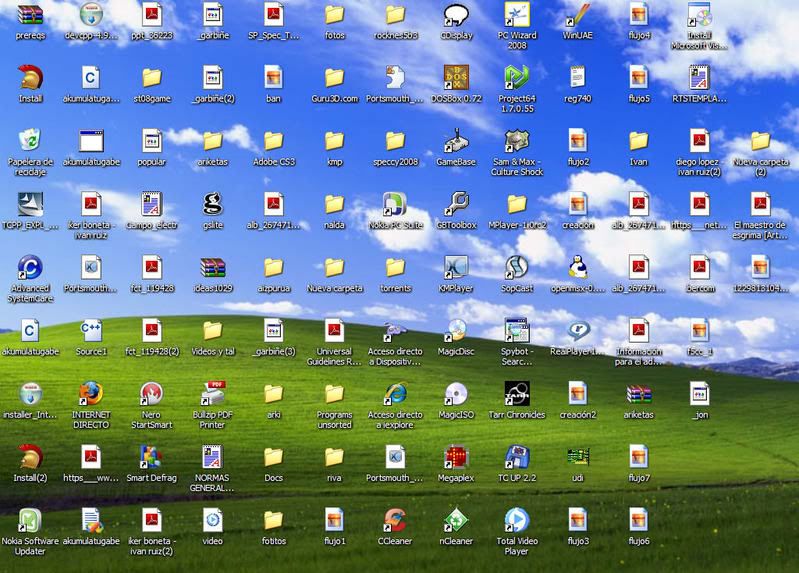Open the MagicDisc shortcut
The image size is (799, 573).
click(x=456, y=330)
